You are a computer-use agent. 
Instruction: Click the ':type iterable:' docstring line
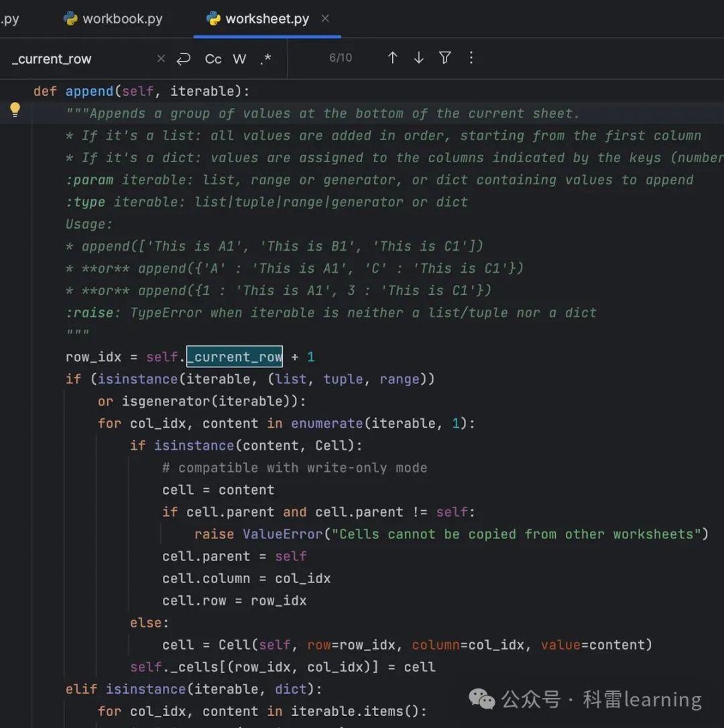[267, 202]
